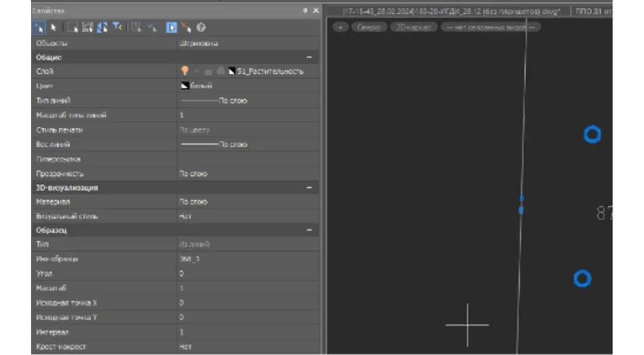Click the cursor icon with orange cross
644x355 pixels.
click(x=186, y=27)
